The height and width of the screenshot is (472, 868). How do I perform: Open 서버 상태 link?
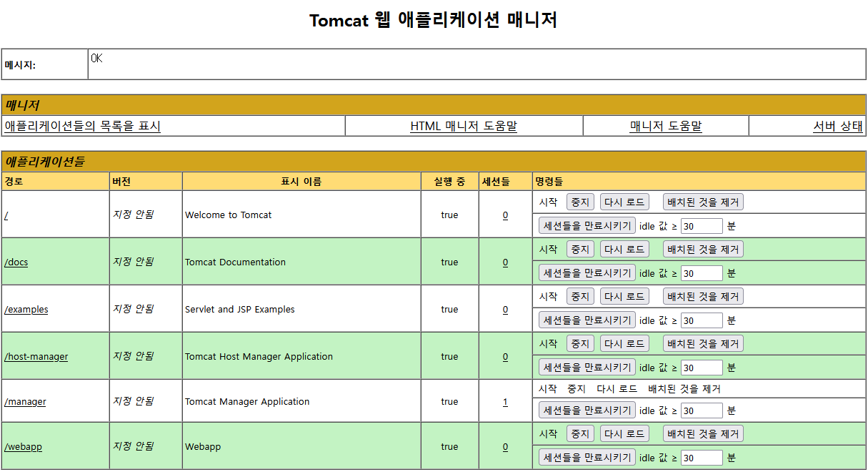pyautogui.click(x=838, y=127)
